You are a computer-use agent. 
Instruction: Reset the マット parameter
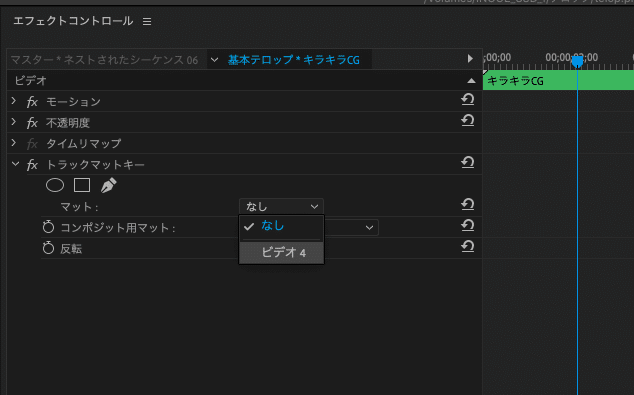coord(467,205)
